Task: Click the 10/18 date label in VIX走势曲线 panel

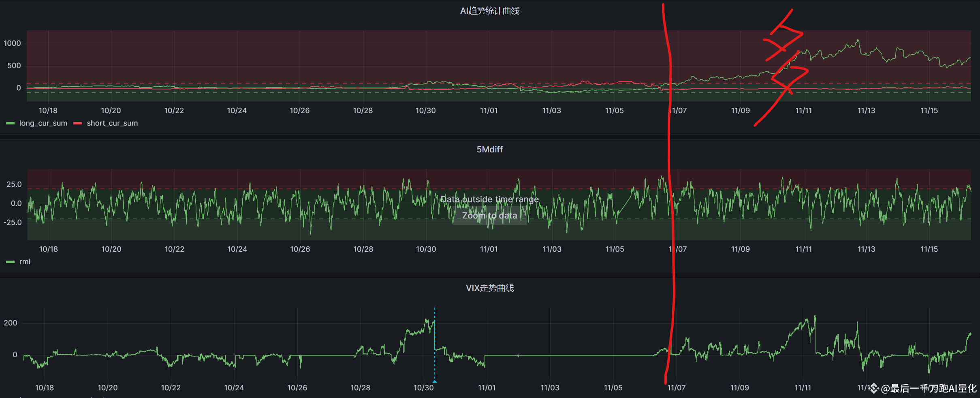Action: tap(45, 388)
